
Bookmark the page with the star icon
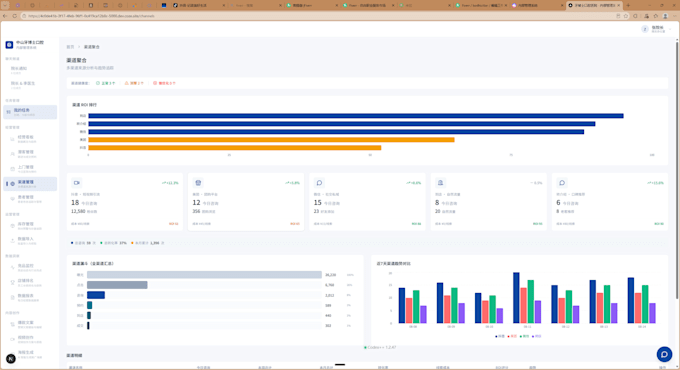click(626, 16)
